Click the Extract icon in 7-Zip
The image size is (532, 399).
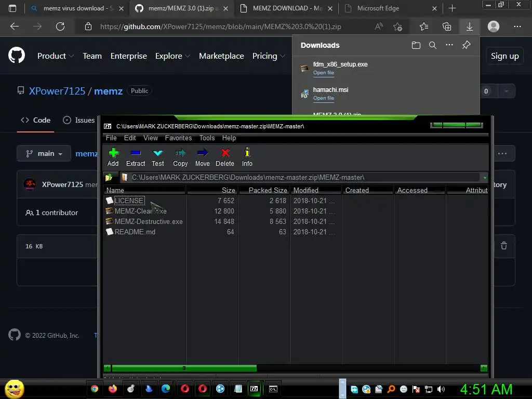click(136, 153)
